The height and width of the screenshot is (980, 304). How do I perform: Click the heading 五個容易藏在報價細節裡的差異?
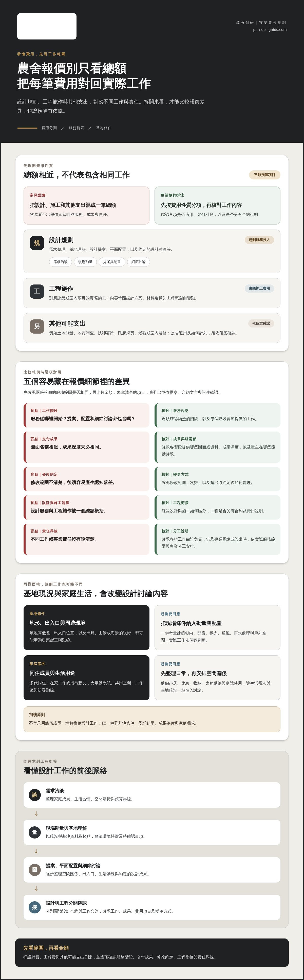[77, 382]
